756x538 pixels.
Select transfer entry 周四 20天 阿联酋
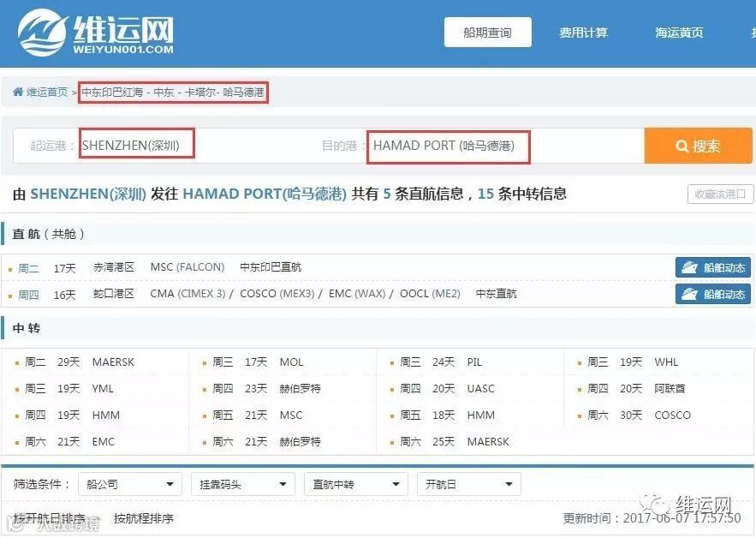click(636, 388)
